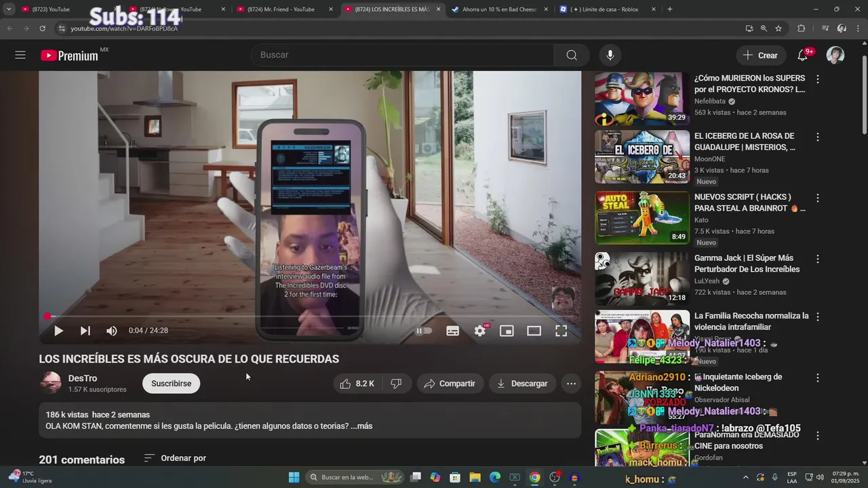Image resolution: width=868 pixels, height=488 pixels.
Task: Click the taskbar Buscar en la web box
Action: (355, 477)
